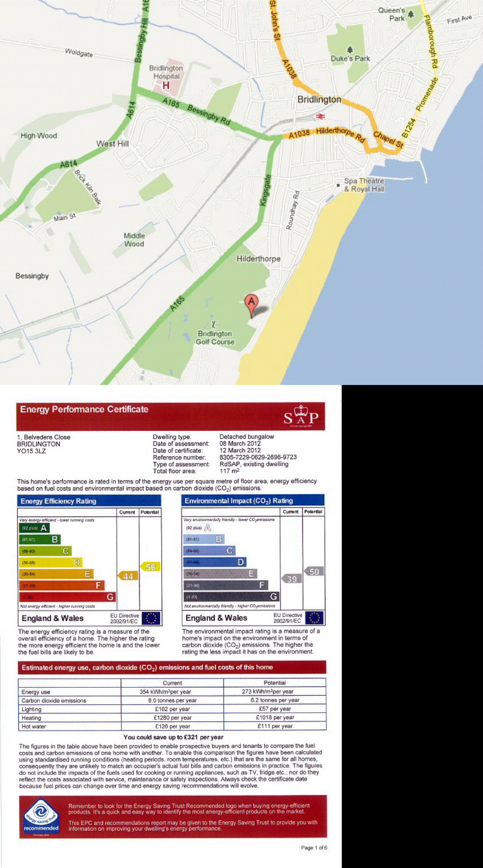This screenshot has width=483, height=868.
Task: Click the Duke's Park tree icon
Action: [x=350, y=50]
